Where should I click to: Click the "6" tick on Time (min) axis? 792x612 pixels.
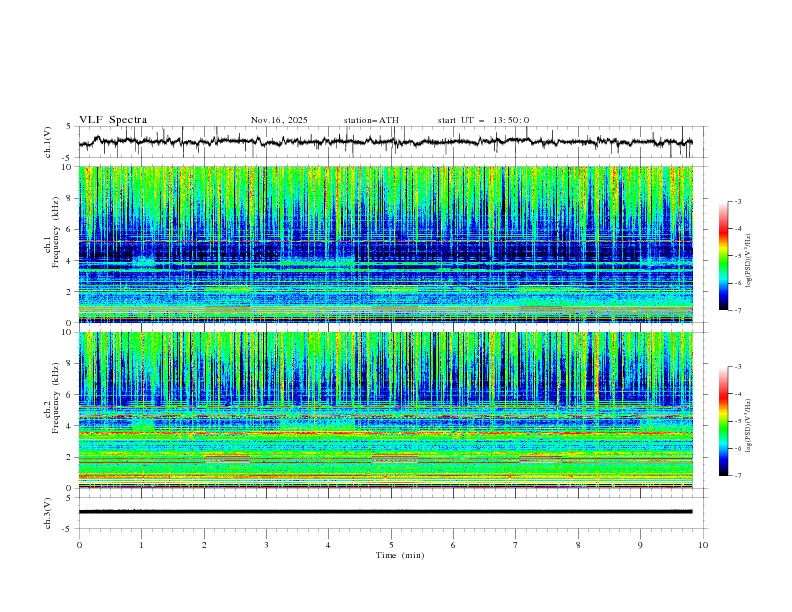coord(454,545)
